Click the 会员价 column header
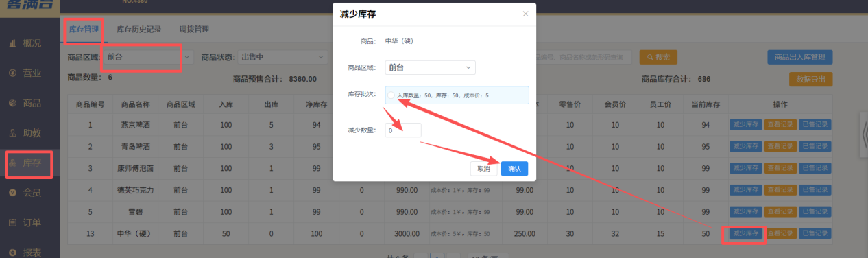Image resolution: width=868 pixels, height=258 pixels. pos(615,104)
